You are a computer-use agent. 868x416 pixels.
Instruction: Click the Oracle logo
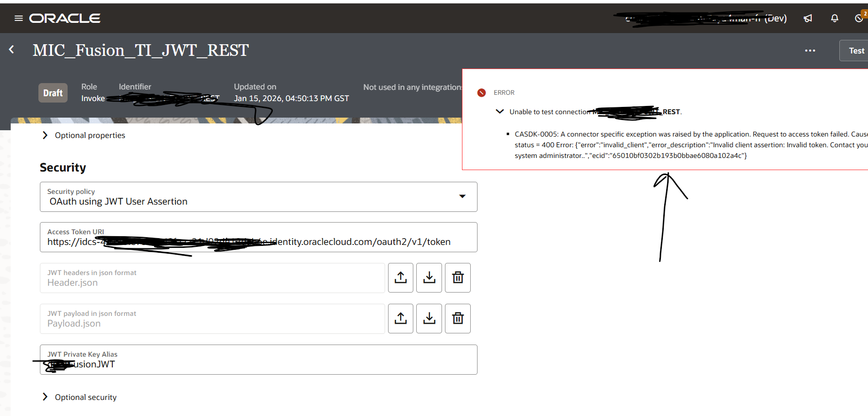coord(65,18)
